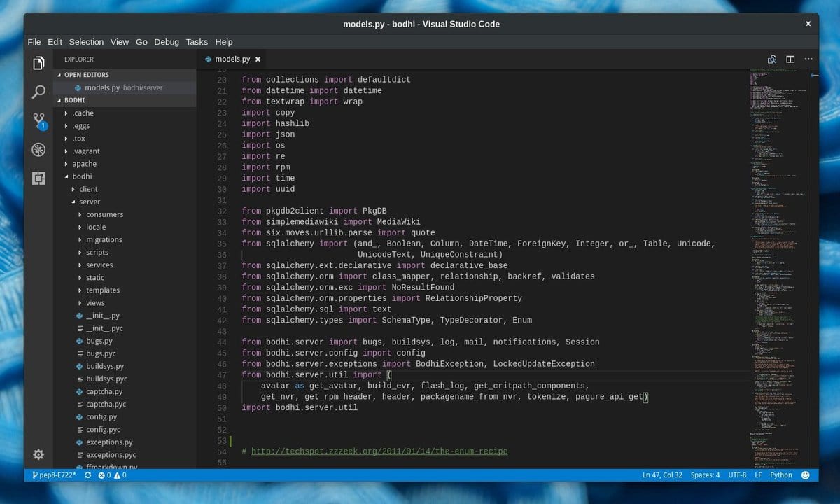The height and width of the screenshot is (504, 840).
Task: Split the editor using split icon
Action: pyautogui.click(x=790, y=59)
